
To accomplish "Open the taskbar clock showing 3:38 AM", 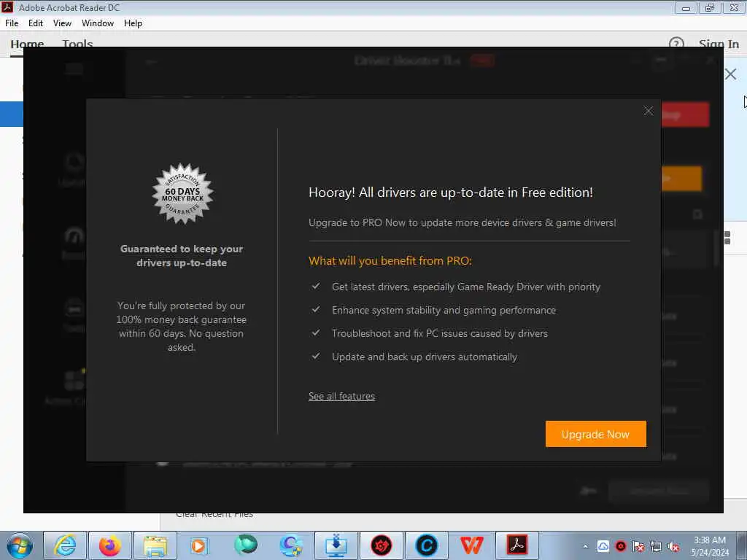I will 710,546.
